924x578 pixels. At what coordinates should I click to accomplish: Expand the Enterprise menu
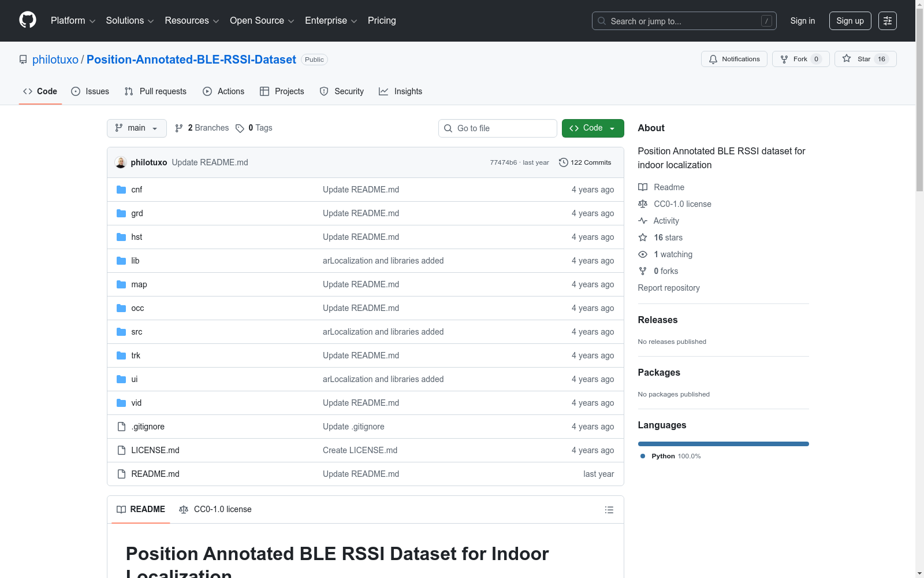(331, 21)
